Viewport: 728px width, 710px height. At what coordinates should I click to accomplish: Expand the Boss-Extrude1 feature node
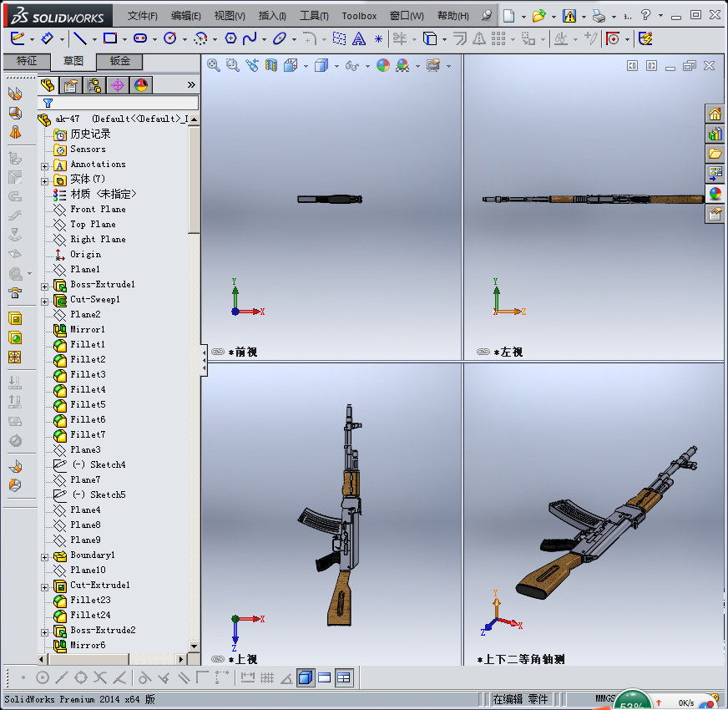coord(45,286)
